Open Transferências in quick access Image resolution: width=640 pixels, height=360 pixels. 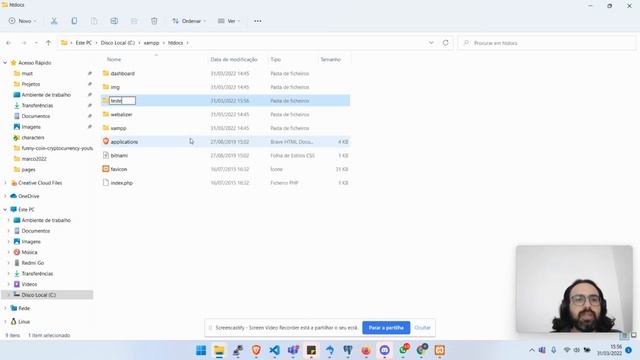coord(37,105)
